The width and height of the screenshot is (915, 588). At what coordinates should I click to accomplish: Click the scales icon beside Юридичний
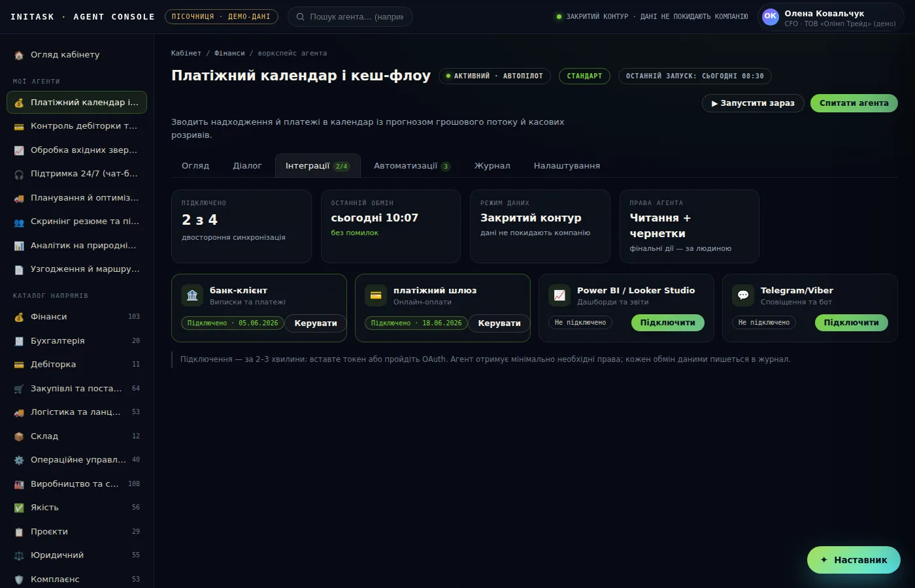point(19,555)
